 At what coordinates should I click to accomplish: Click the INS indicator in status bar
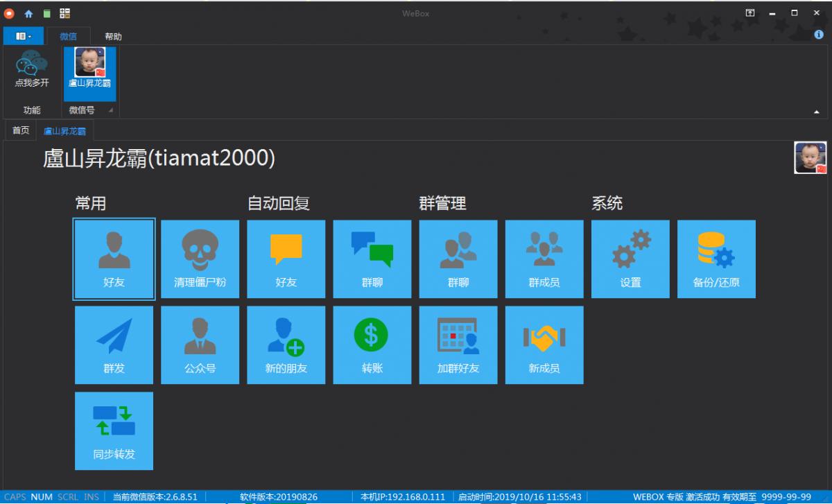pos(92,497)
